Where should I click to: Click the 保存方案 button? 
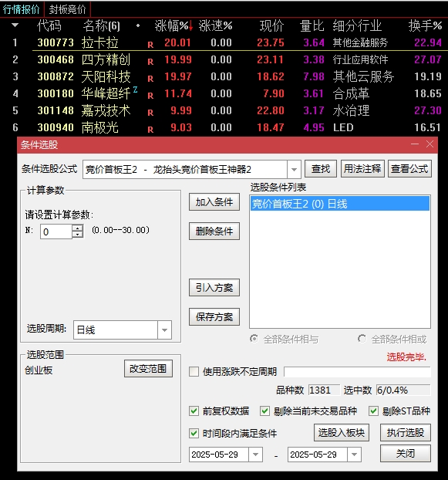pos(214,316)
